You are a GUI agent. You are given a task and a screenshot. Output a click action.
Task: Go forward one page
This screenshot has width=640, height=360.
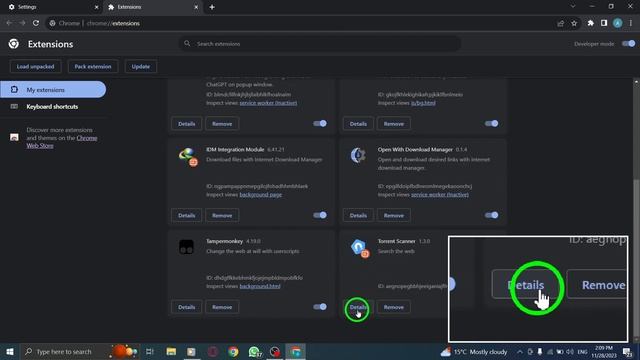[x=22, y=23]
